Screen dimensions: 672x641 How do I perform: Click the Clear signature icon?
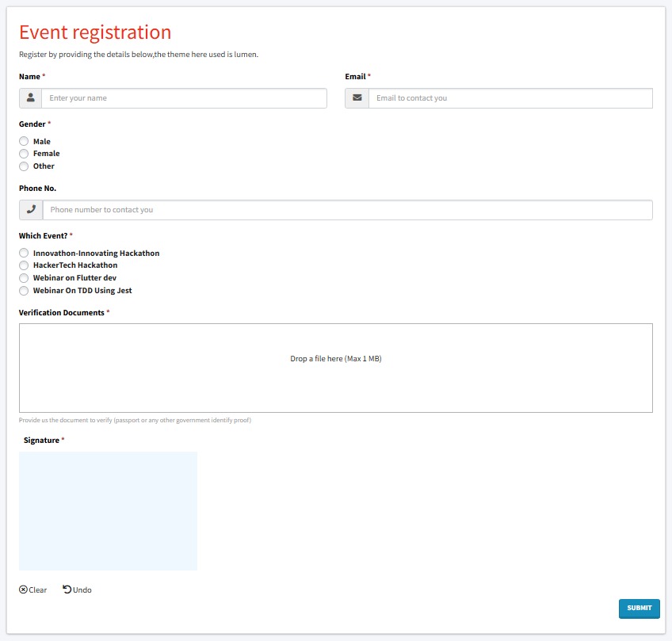[23, 589]
